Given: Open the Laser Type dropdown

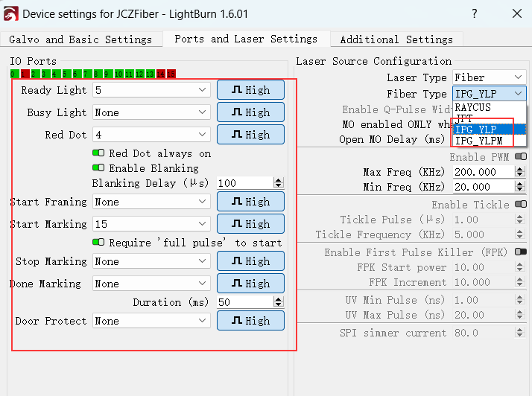Looking at the screenshot, I should (x=489, y=77).
